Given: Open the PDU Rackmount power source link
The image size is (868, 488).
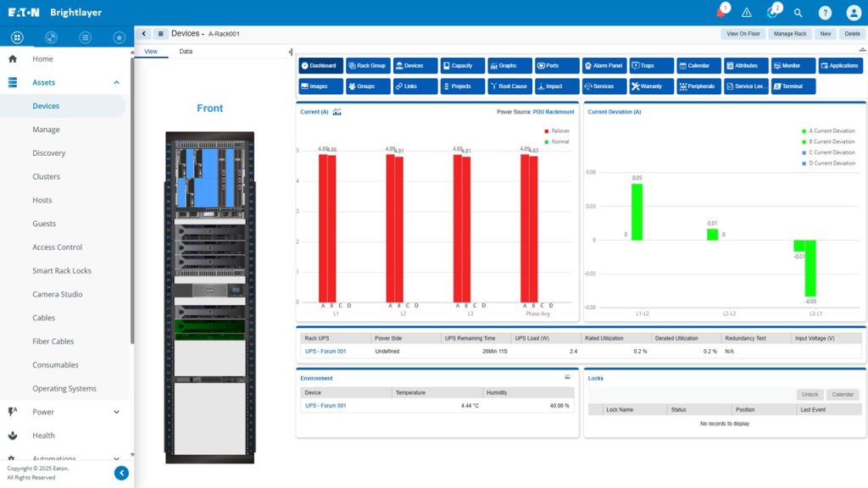Looking at the screenshot, I should 553,112.
